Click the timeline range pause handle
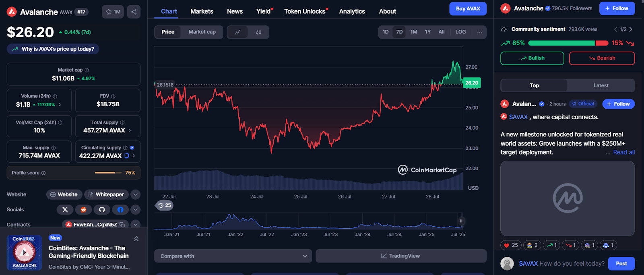 coord(461,221)
